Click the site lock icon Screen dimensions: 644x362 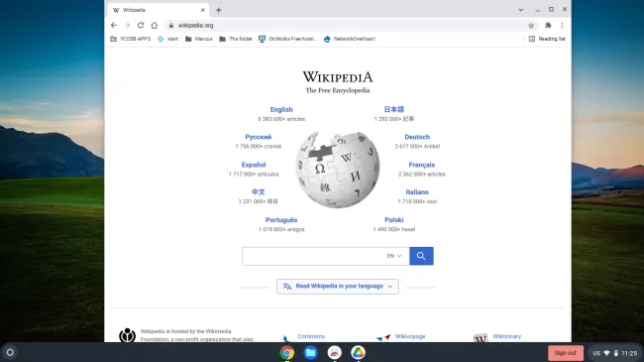coord(171,26)
